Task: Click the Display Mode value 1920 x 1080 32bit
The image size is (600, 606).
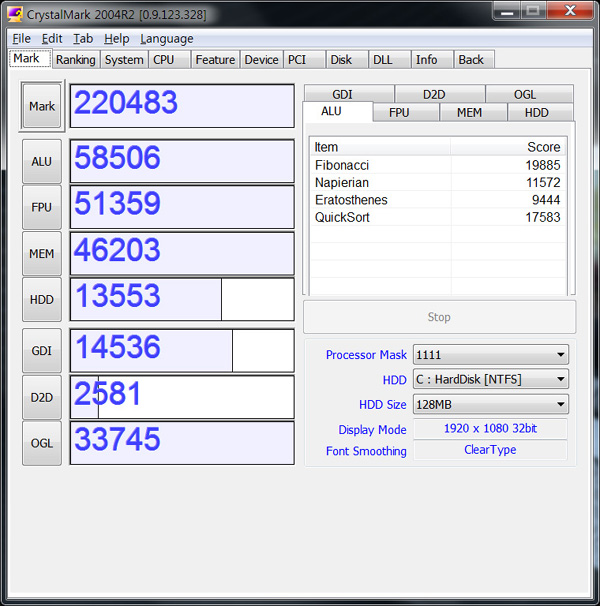Action: point(490,428)
